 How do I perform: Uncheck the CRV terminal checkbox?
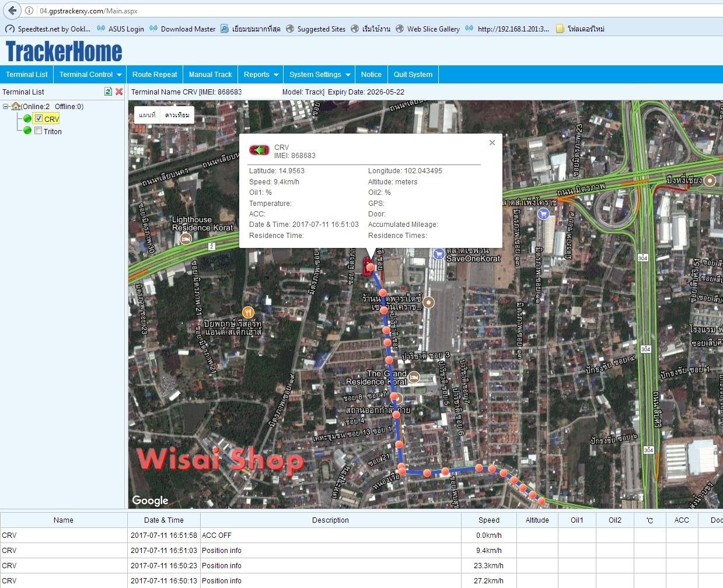pos(39,118)
